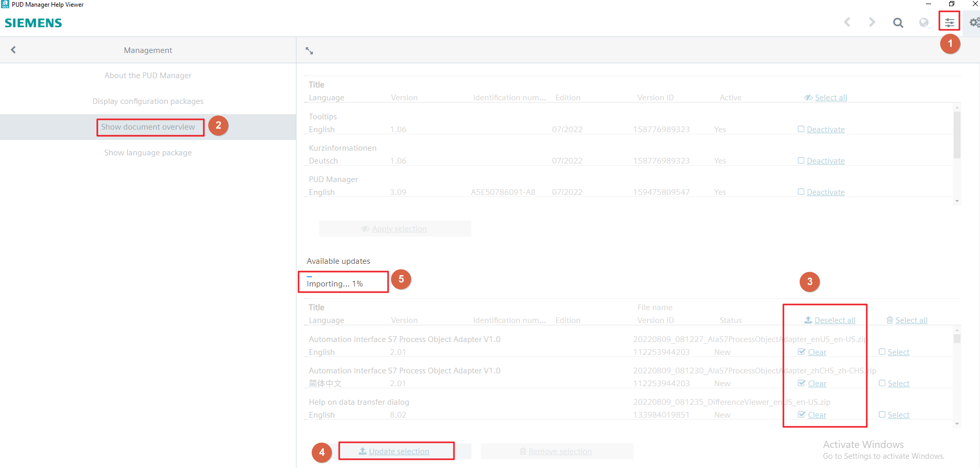Check Select for the 简体中文 S7 Process Object Adapter
980x468 pixels.
pos(882,383)
